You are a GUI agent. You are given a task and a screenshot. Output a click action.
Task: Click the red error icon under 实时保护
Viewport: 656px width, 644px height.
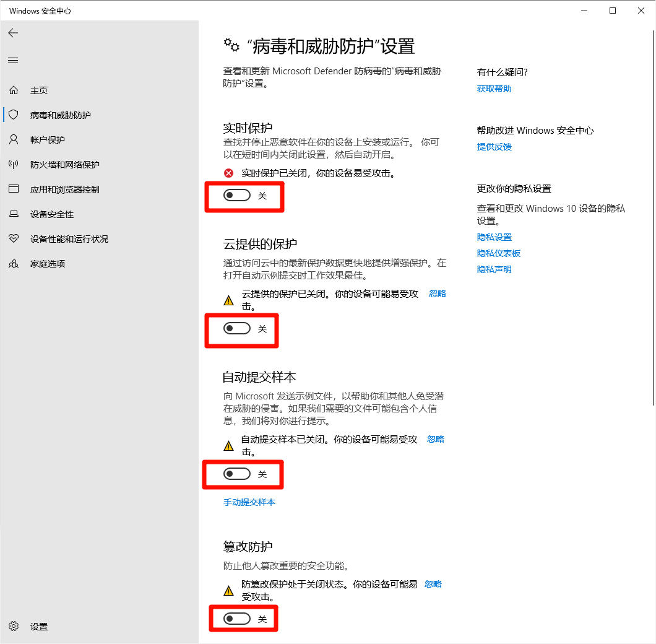click(228, 173)
